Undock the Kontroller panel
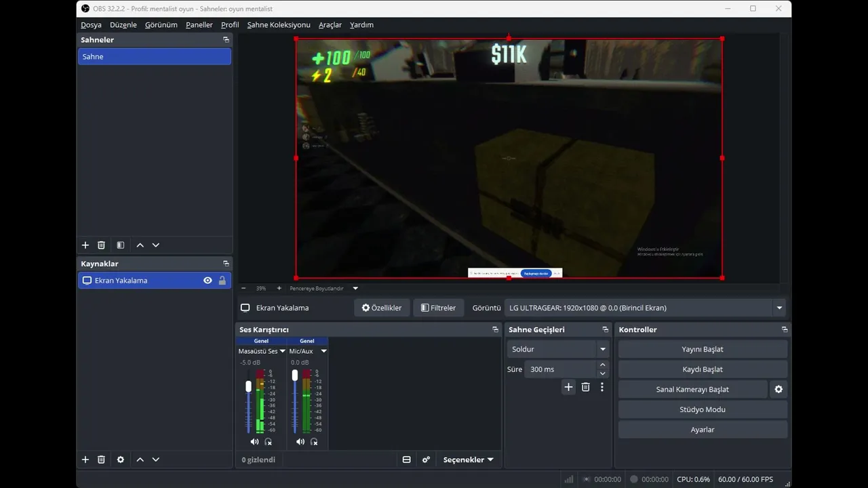The image size is (868, 488). point(784,329)
